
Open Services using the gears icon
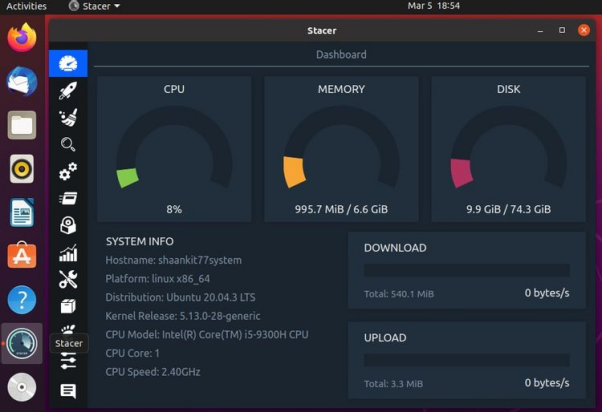(68, 172)
